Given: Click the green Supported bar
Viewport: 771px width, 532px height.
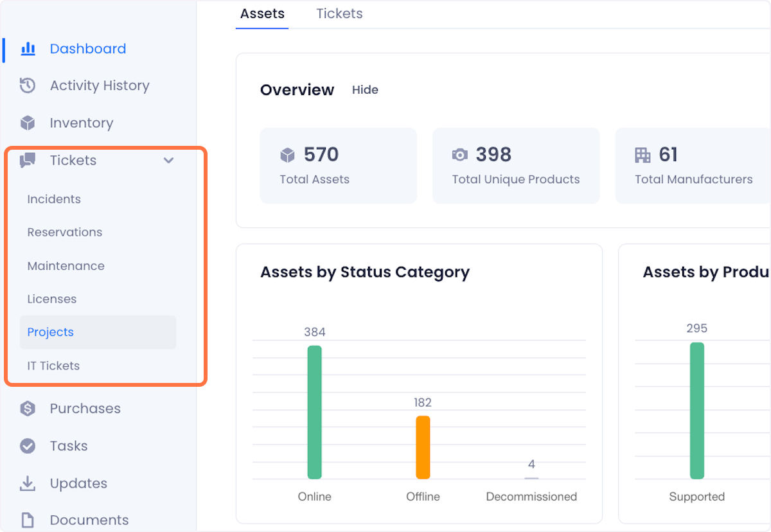Looking at the screenshot, I should point(697,411).
